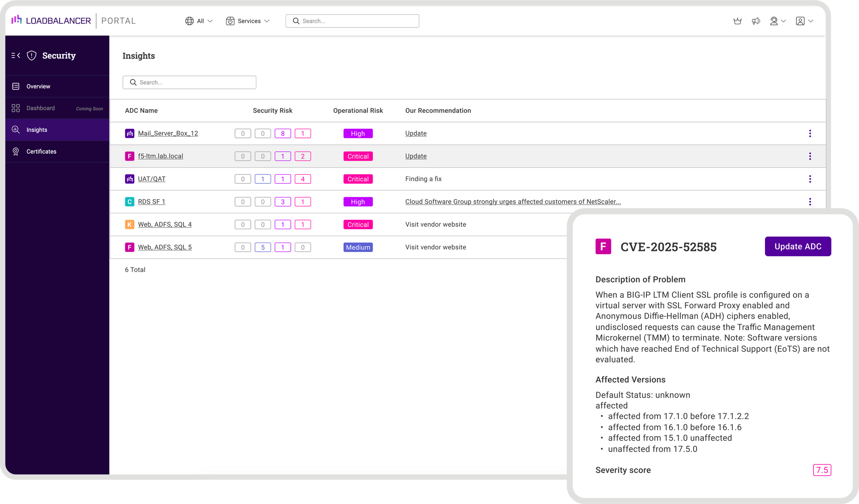
Task: Click the Web, ADFS, SQL 5 F icon
Action: coord(130,247)
